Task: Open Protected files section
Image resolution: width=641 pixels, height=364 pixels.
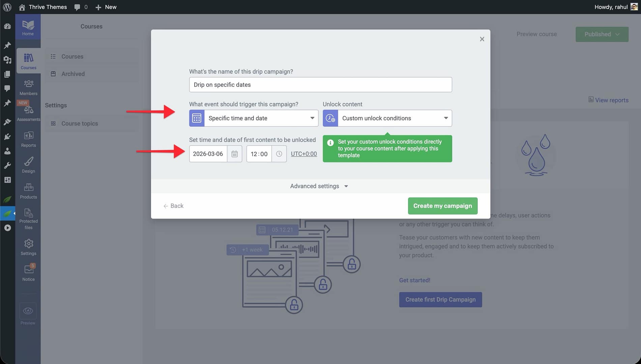Action: (28, 218)
